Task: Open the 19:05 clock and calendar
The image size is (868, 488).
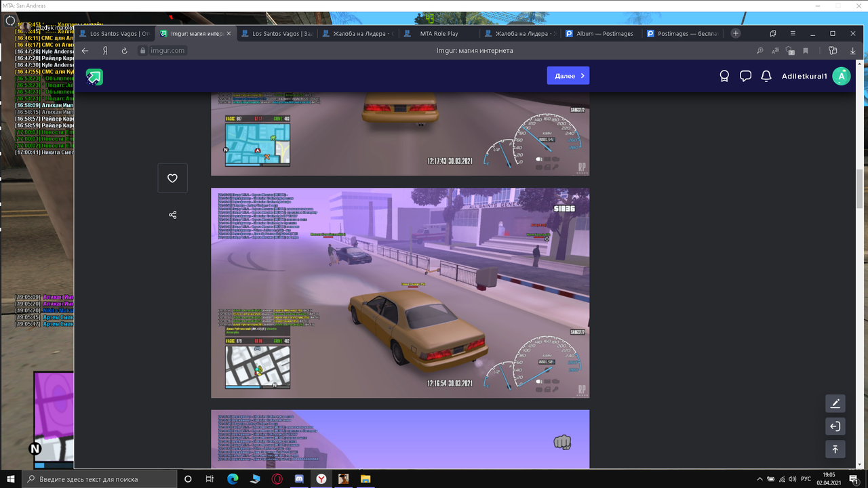Action: point(829,479)
